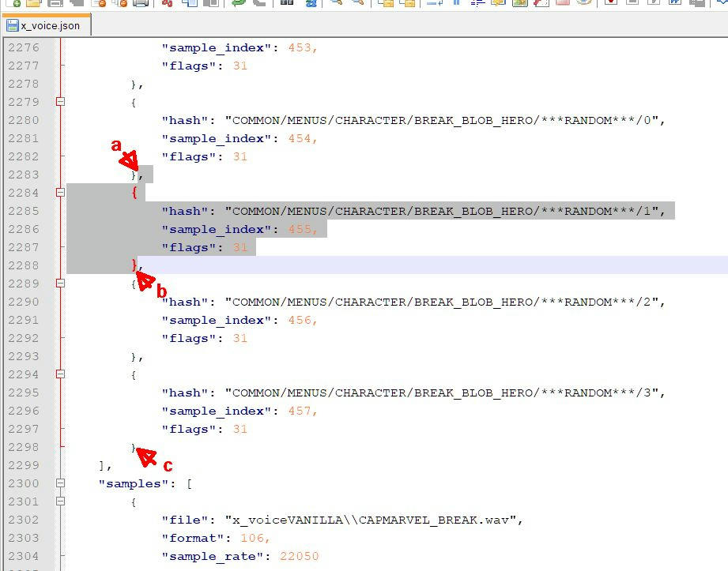The height and width of the screenshot is (571, 728).
Task: Click the "sample_index" key on line 2286
Action: pyautogui.click(x=217, y=230)
